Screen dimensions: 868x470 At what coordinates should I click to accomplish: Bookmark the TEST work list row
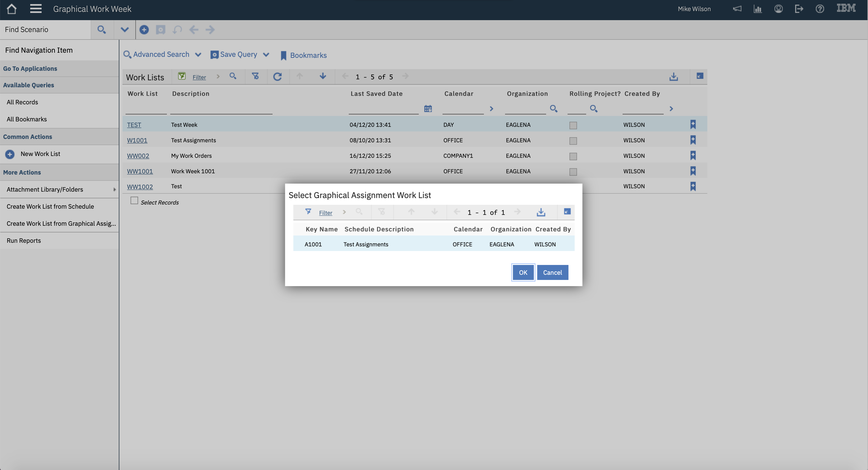click(693, 125)
